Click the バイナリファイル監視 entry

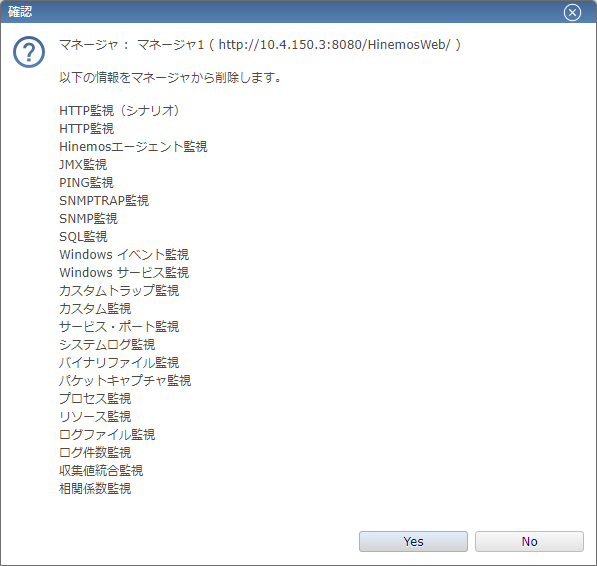pyautogui.click(x=119, y=363)
